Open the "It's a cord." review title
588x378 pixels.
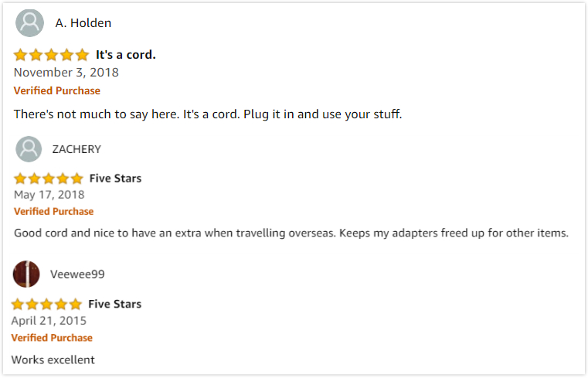point(126,55)
